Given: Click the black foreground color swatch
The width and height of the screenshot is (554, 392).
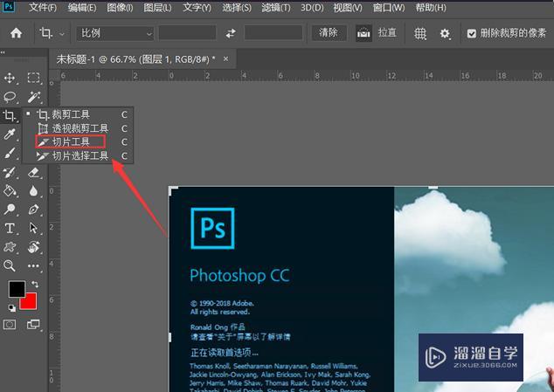Looking at the screenshot, I should 16,288.
